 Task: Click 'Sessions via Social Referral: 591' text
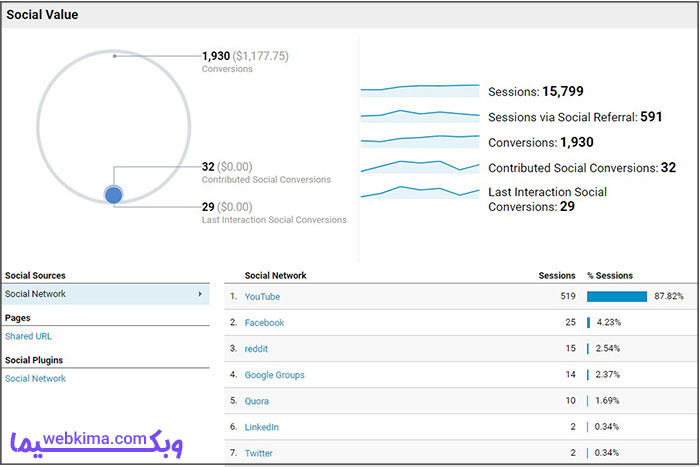pos(575,117)
